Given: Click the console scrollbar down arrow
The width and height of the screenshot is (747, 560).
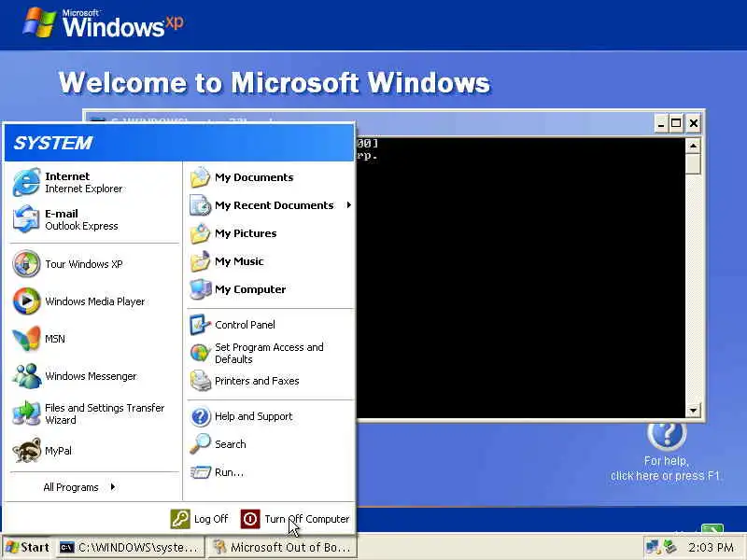Looking at the screenshot, I should tap(693, 410).
